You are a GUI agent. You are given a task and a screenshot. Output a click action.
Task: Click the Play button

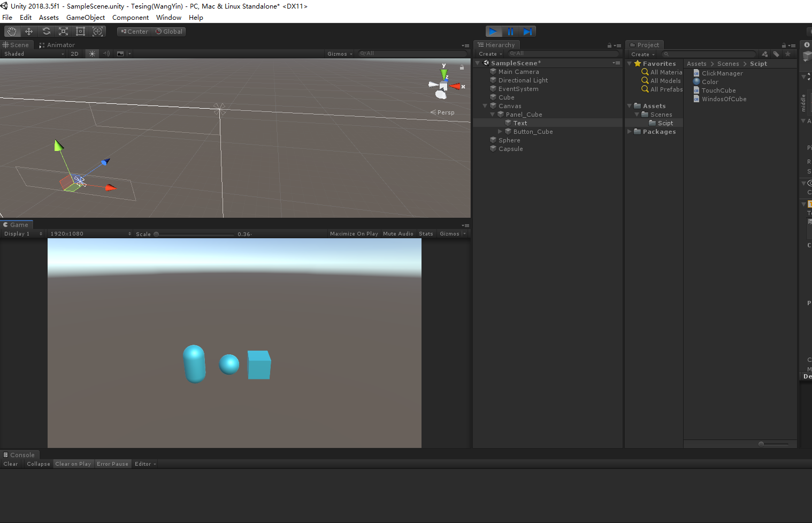[493, 32]
